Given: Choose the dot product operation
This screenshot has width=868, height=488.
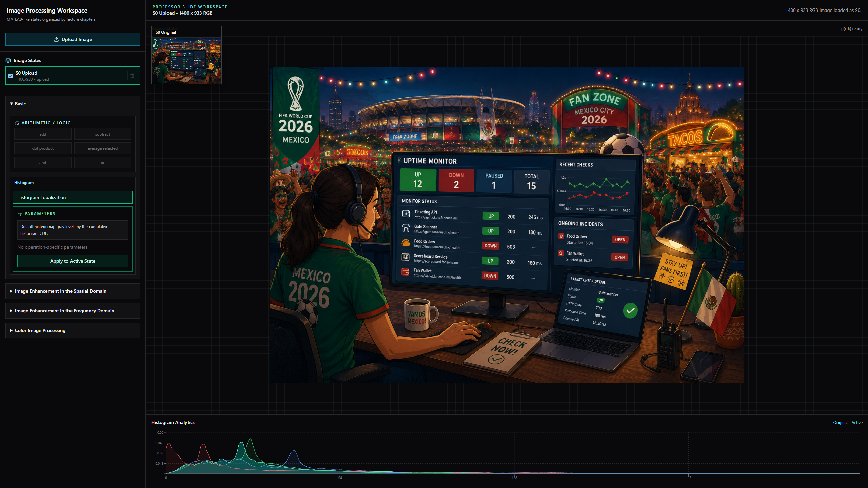Looking at the screenshot, I should click(x=43, y=148).
